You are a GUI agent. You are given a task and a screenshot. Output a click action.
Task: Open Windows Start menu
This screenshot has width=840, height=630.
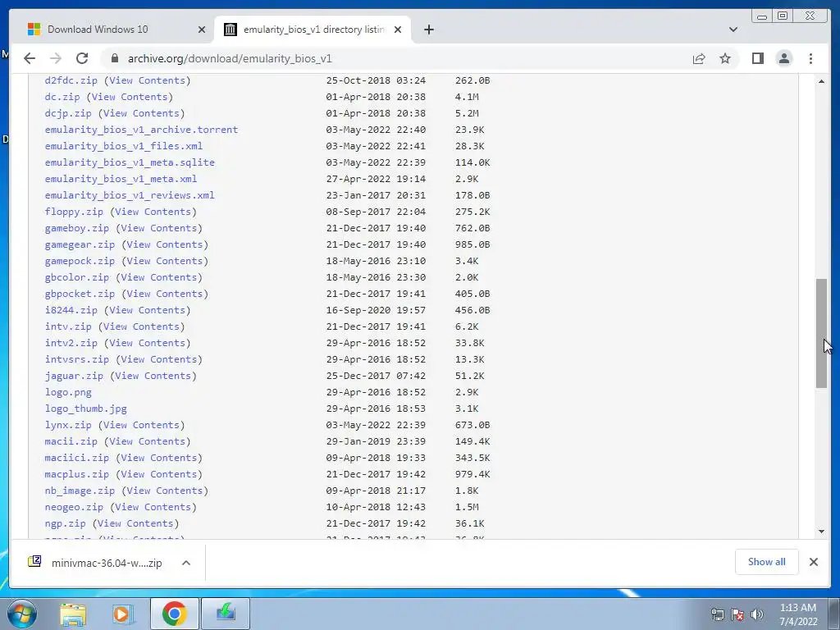pos(22,614)
